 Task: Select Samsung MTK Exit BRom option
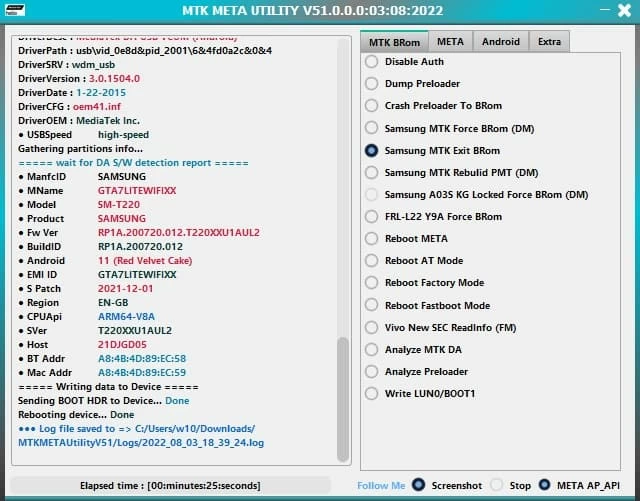(372, 151)
